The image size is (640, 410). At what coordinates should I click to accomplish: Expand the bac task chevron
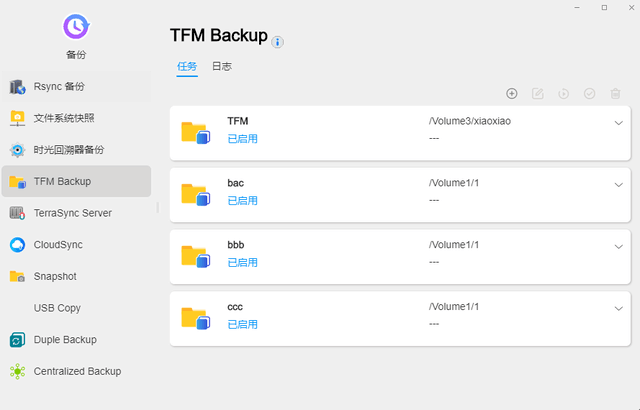[x=618, y=185]
